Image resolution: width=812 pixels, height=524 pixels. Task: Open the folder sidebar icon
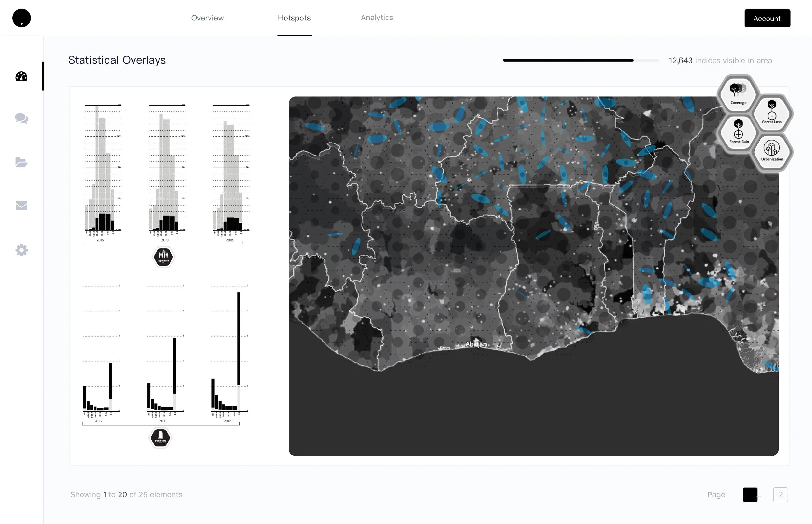tap(21, 162)
